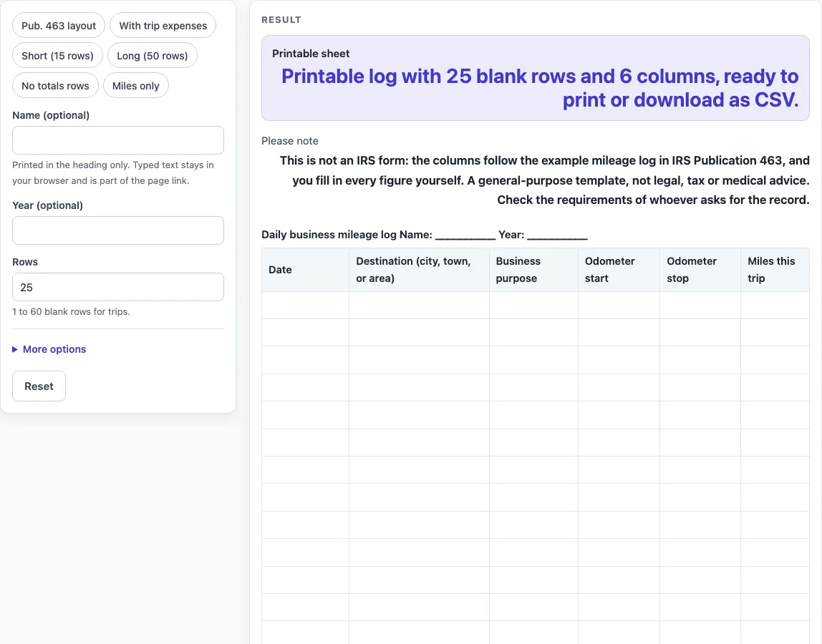Click the Please note label
Screen dimensions: 822x644
290,141
